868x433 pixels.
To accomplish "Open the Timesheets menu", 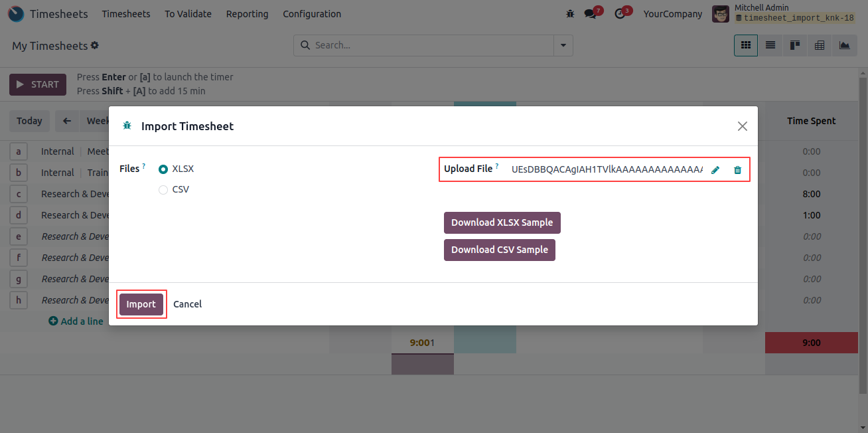I will click(x=126, y=14).
